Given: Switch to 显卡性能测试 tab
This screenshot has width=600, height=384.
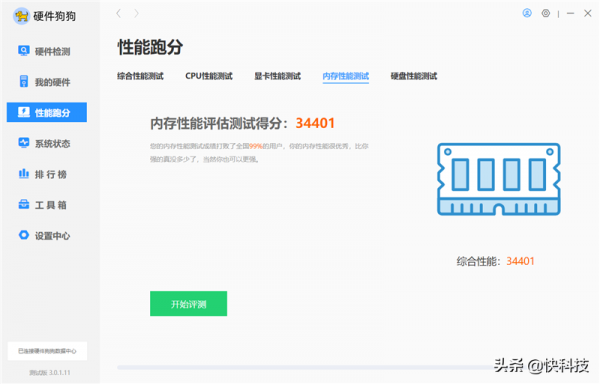Looking at the screenshot, I should (x=277, y=76).
